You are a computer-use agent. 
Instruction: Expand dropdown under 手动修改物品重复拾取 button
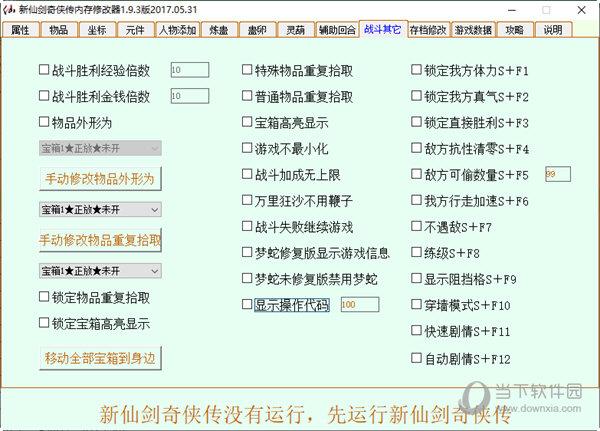click(100, 271)
